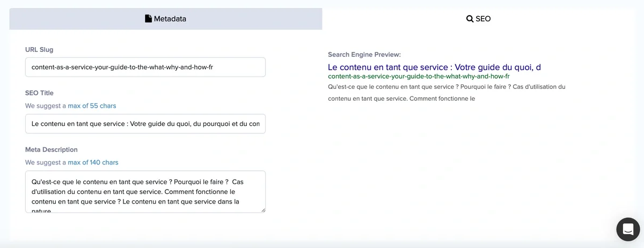Click the "URL Slug" label

click(x=39, y=50)
